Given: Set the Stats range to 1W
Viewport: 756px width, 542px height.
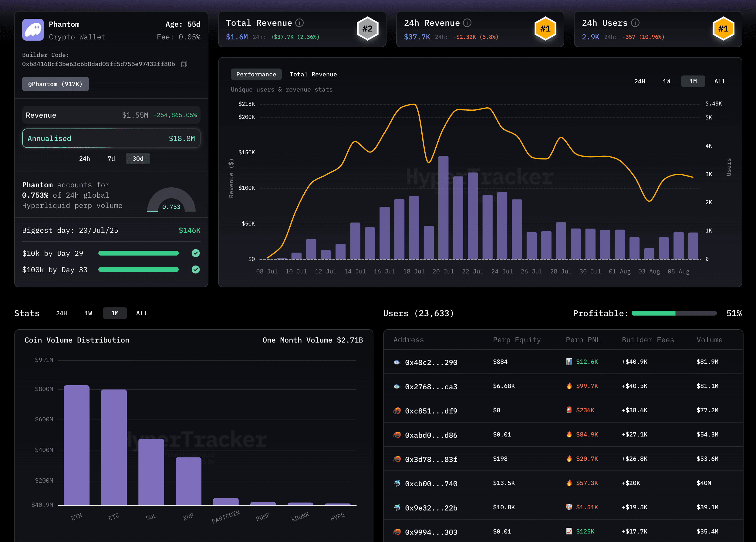Looking at the screenshot, I should 88,313.
